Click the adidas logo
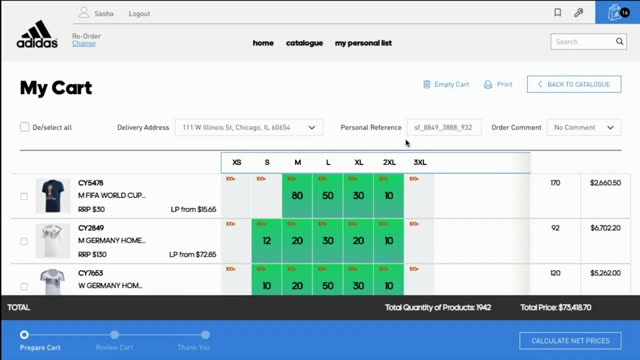Screen dimensions: 640x360 pos(37,34)
